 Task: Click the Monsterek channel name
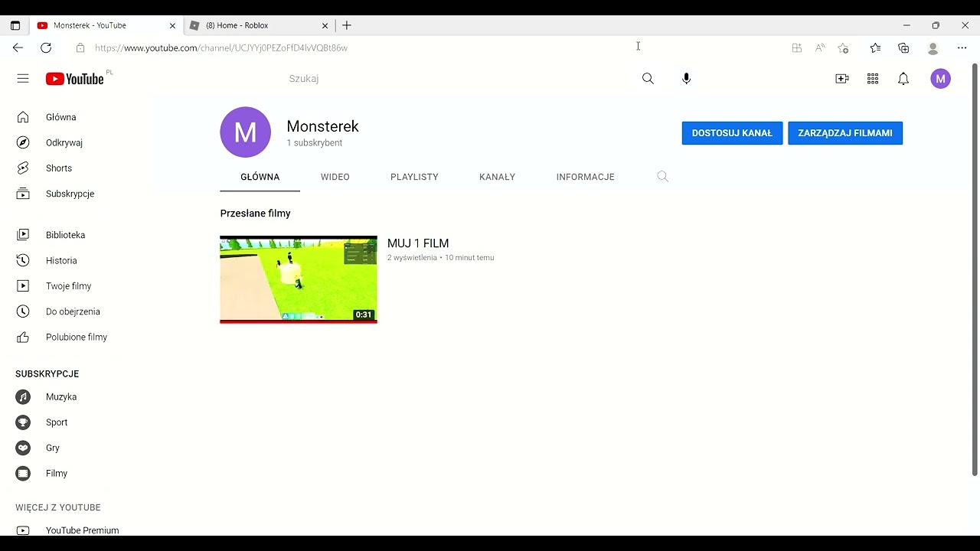pyautogui.click(x=322, y=126)
